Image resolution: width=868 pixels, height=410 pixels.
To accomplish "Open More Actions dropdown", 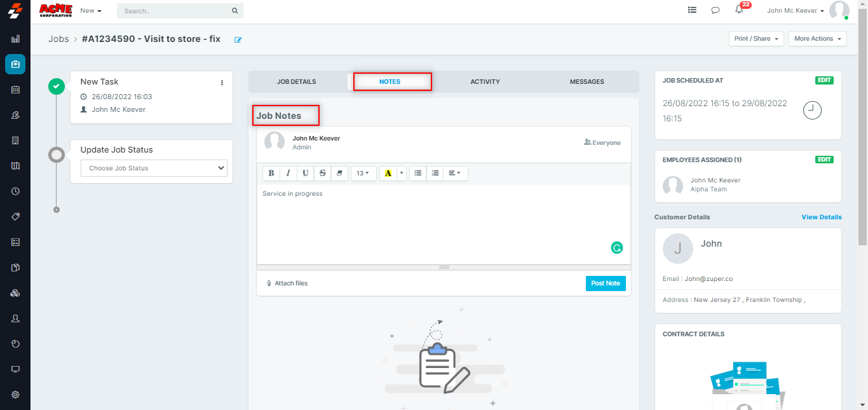I will tap(818, 39).
